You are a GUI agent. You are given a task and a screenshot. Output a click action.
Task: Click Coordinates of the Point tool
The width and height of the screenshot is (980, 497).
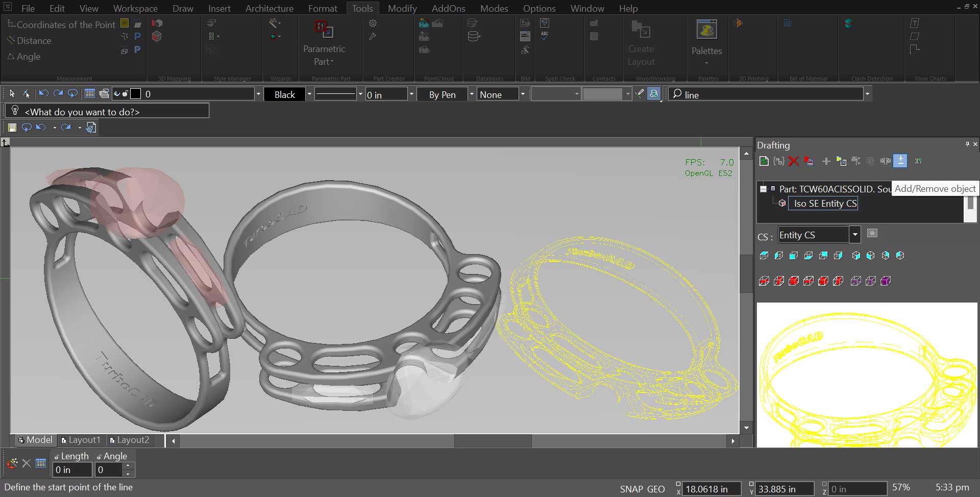61,24
